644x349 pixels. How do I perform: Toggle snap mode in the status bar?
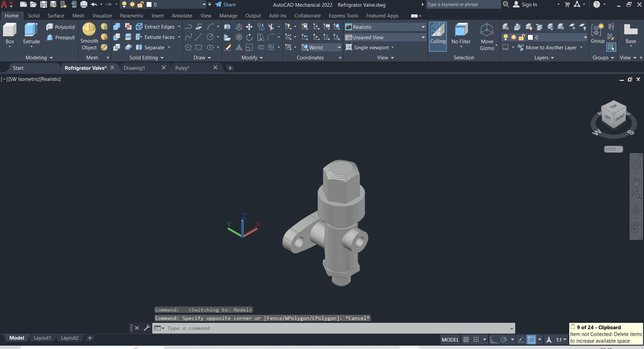coord(476,340)
